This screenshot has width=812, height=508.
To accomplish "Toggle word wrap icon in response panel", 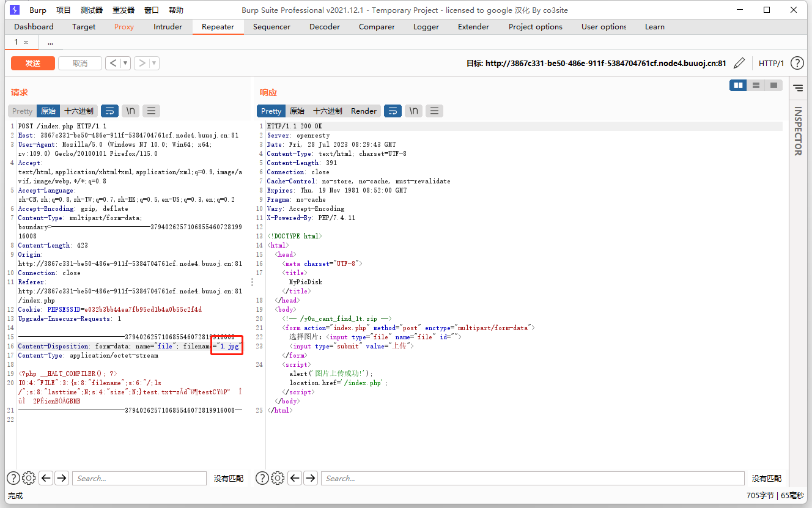I will [393, 111].
